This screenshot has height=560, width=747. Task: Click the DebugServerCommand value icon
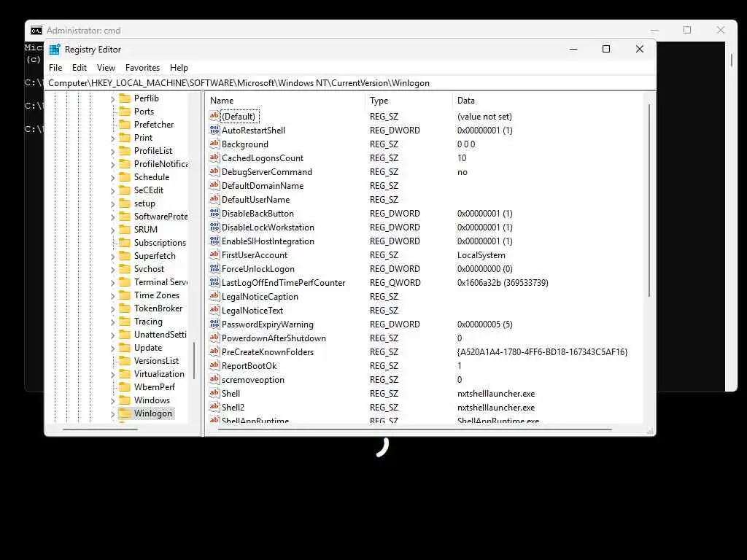(x=214, y=171)
